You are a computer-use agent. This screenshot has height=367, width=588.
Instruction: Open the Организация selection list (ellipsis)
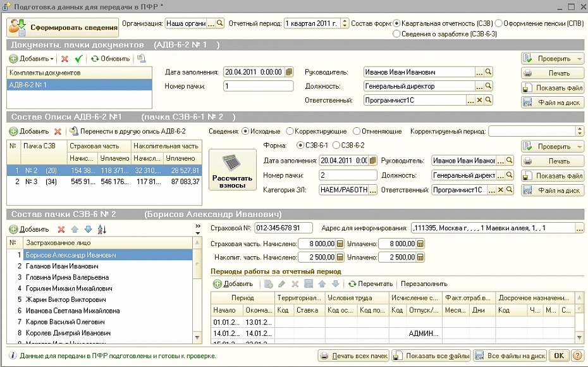pyautogui.click(x=212, y=23)
